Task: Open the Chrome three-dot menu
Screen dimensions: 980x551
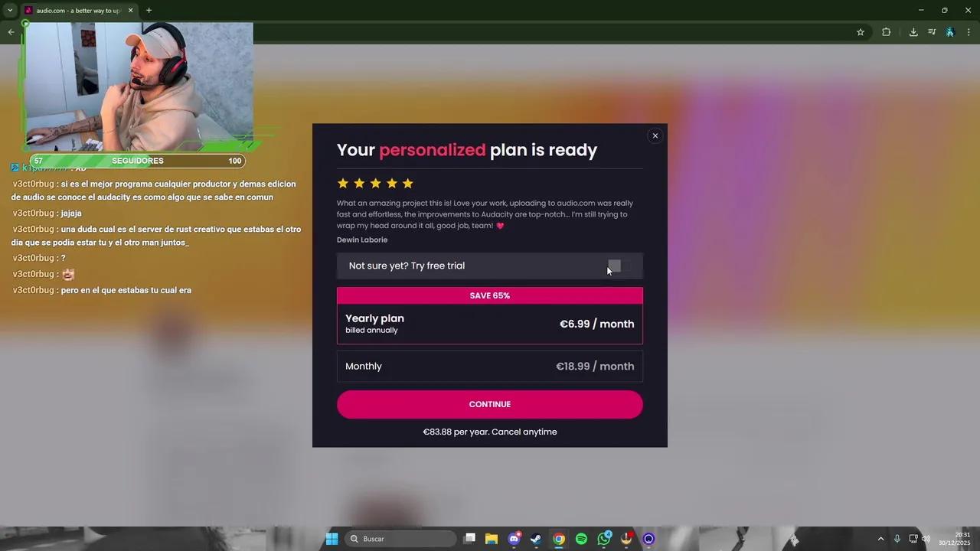Action: click(x=969, y=32)
